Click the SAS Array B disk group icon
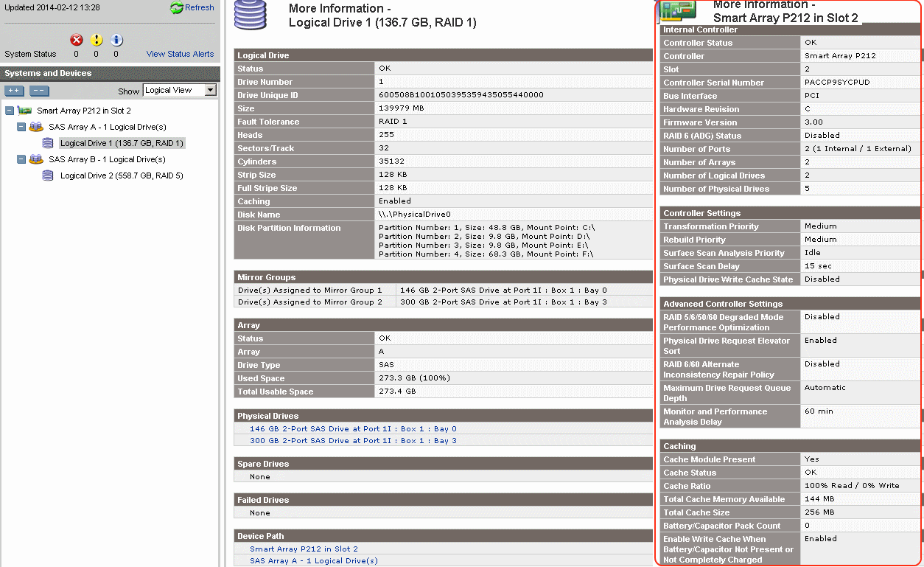 point(36,159)
